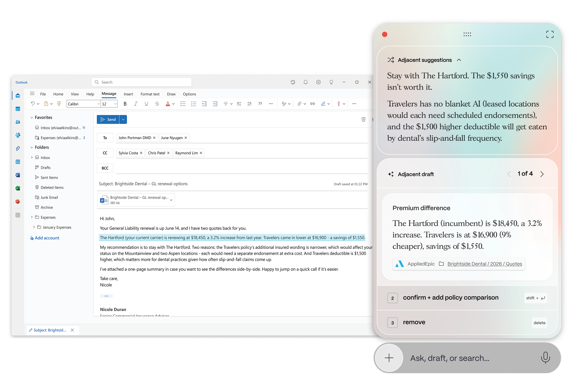Image resolution: width=570 pixels, height=392 pixels.
Task: Open the Drafts folder
Action: pos(45,168)
